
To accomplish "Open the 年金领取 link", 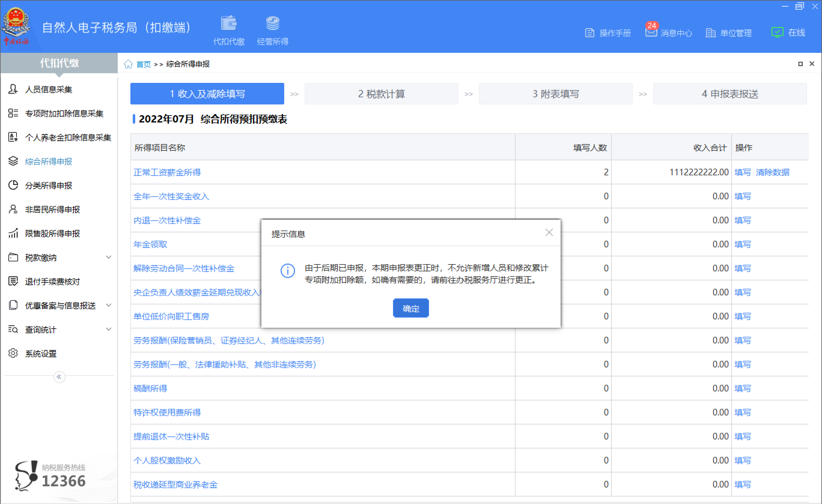I will point(150,244).
